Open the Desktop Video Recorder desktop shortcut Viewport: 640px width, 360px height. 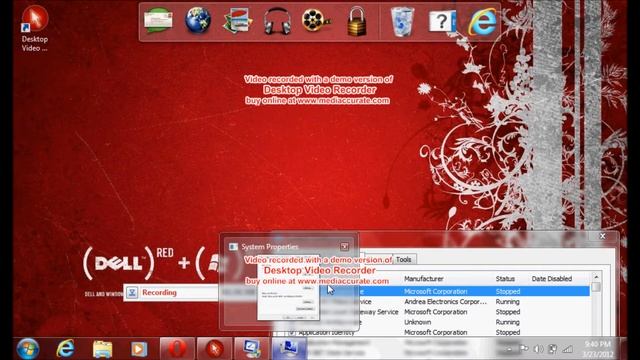34,29
